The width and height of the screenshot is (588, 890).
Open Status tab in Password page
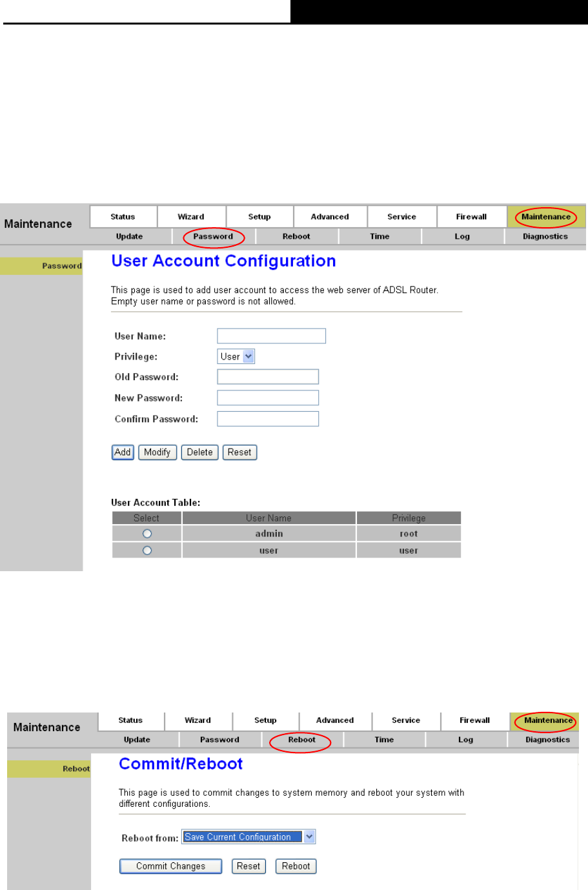tap(123, 217)
